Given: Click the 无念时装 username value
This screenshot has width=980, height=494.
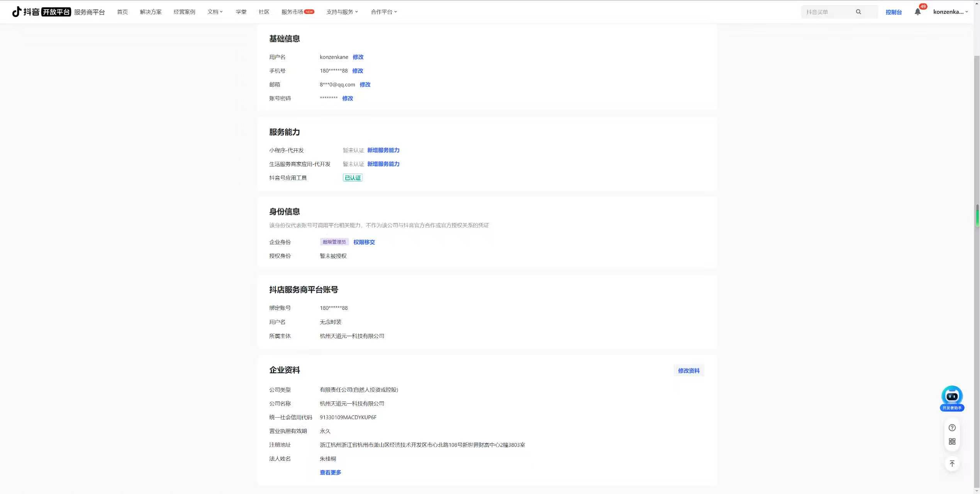Looking at the screenshot, I should click(x=330, y=322).
